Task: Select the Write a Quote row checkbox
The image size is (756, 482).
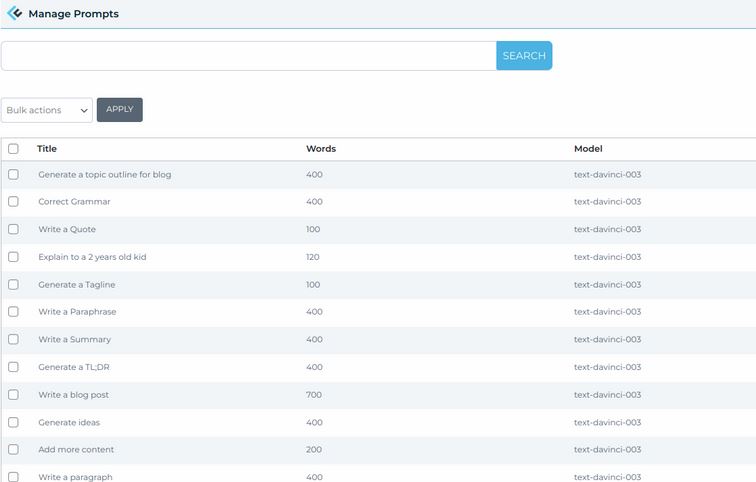Action: pos(13,229)
